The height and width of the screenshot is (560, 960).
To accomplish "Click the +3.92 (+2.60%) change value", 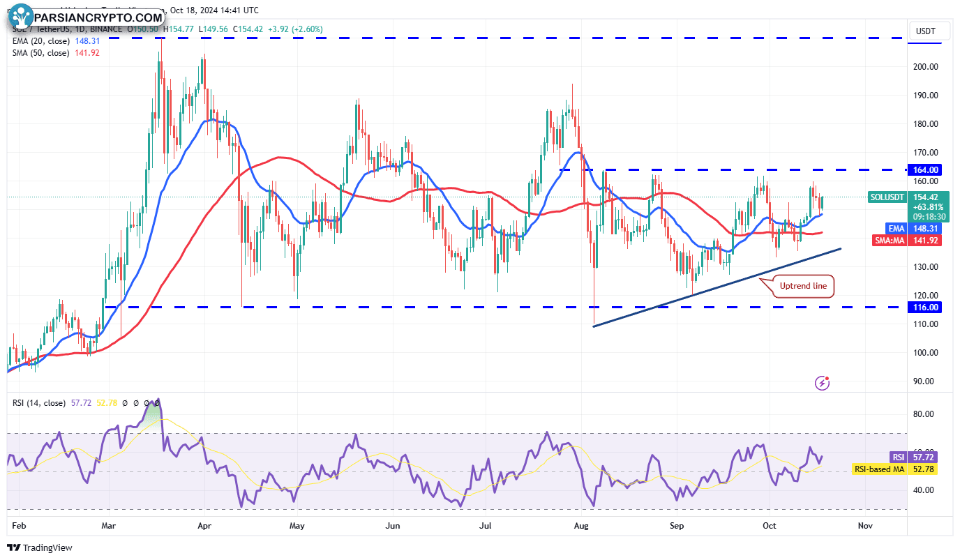I will pos(297,29).
